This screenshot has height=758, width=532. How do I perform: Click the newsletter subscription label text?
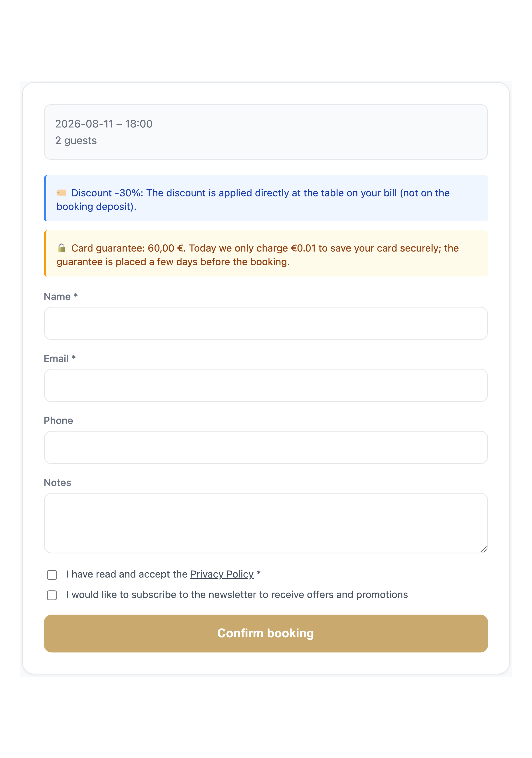pos(237,595)
